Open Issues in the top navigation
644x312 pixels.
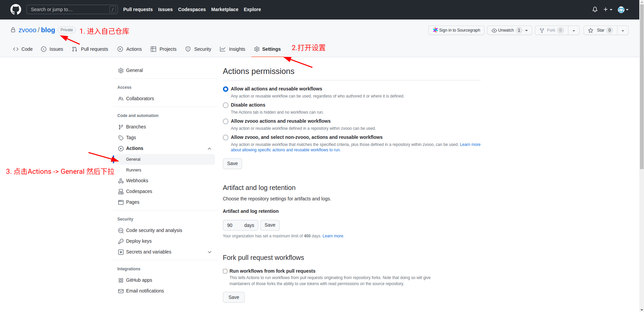pos(165,9)
